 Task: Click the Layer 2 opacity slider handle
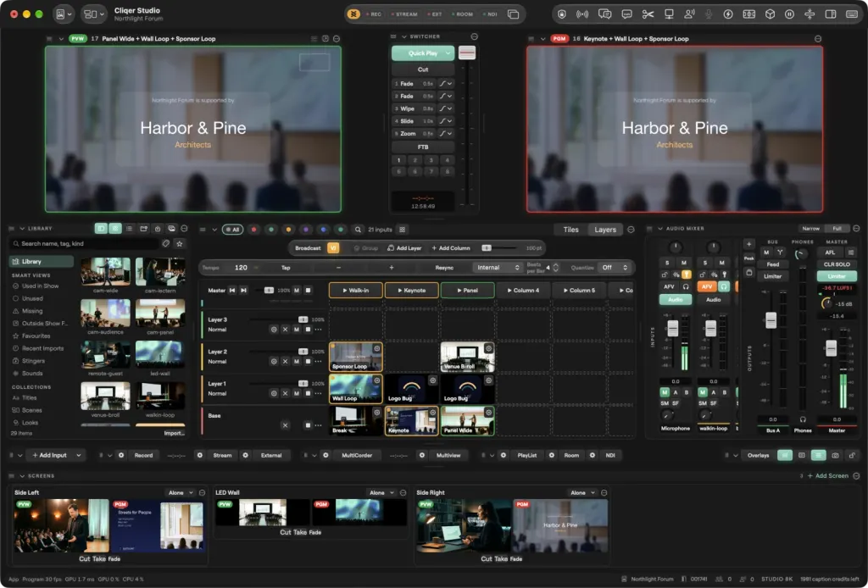click(303, 352)
